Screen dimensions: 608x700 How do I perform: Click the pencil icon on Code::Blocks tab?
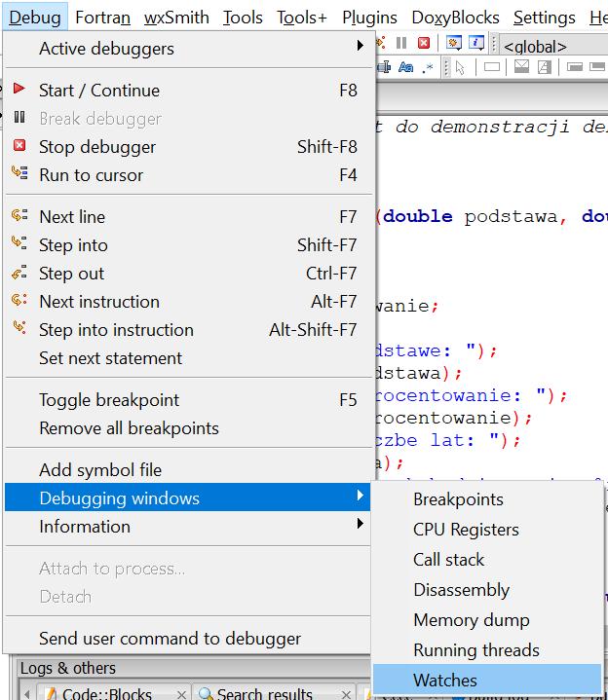tap(52, 694)
